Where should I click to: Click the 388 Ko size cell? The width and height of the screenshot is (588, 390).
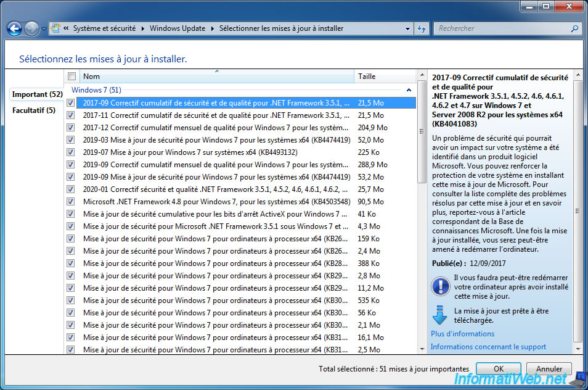coord(369,263)
